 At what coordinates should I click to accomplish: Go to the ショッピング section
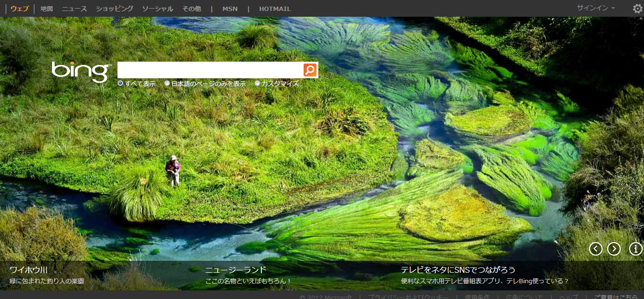(x=115, y=9)
